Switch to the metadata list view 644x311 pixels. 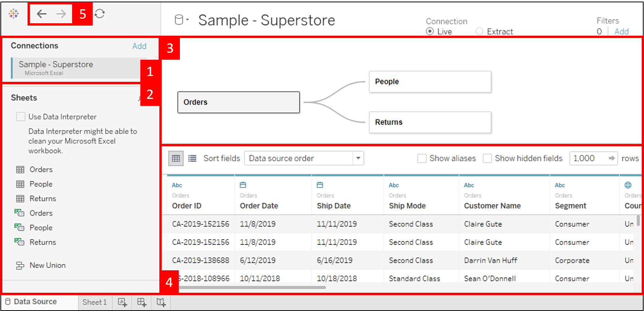pyautogui.click(x=192, y=158)
